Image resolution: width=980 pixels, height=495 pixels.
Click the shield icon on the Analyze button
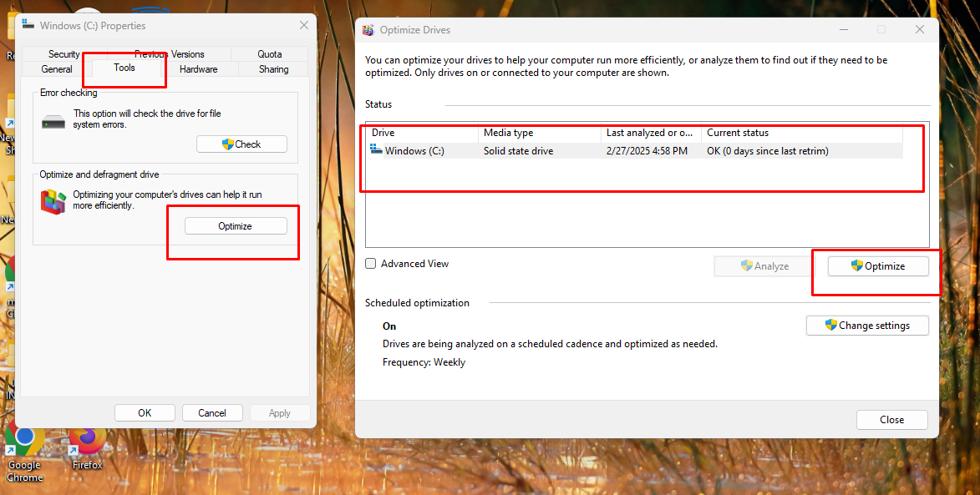[748, 265]
